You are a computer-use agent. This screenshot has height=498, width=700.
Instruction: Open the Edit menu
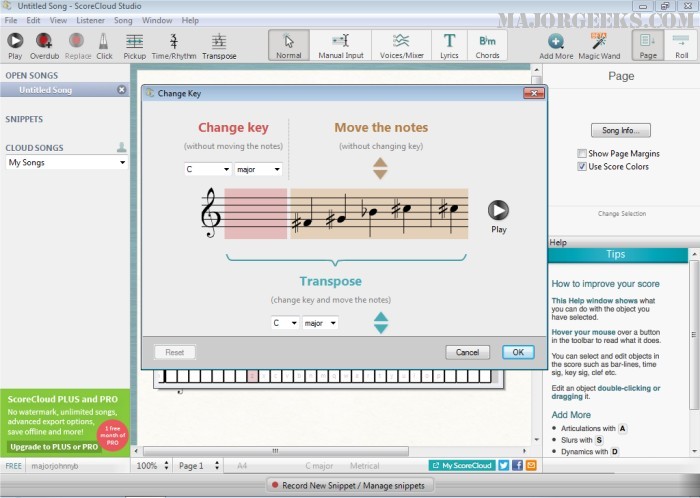(x=33, y=20)
